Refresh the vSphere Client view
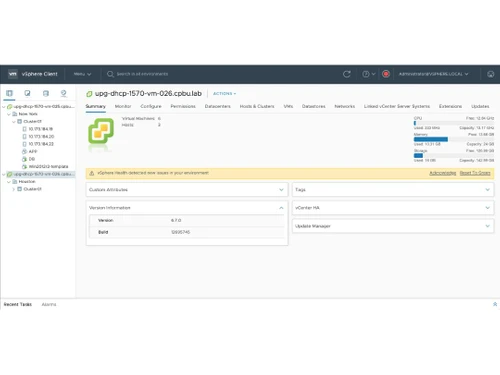The height and width of the screenshot is (375, 500). tap(347, 74)
